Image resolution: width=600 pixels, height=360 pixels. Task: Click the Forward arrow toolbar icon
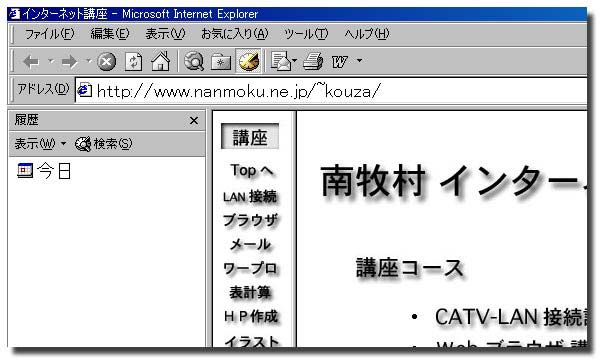point(70,62)
